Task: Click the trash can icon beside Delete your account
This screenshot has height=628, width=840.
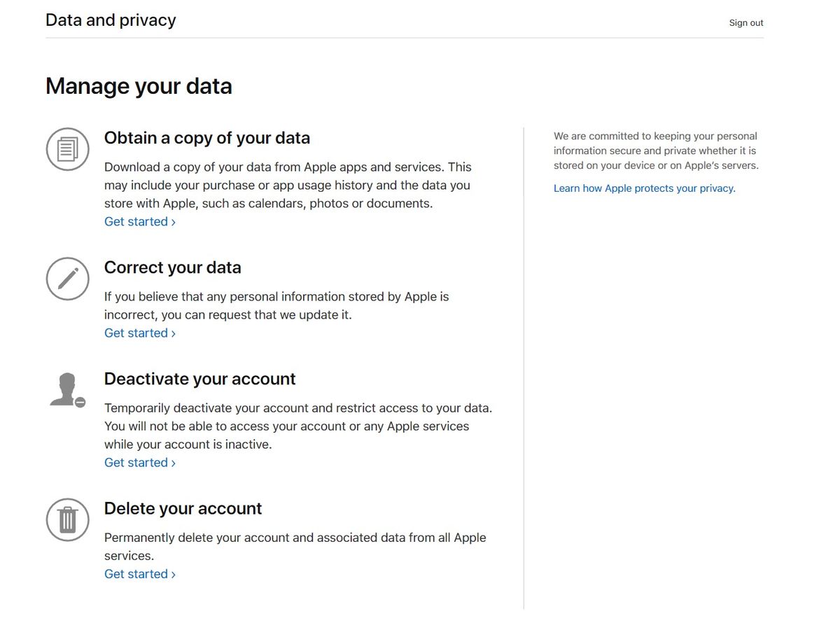Action: click(x=67, y=519)
